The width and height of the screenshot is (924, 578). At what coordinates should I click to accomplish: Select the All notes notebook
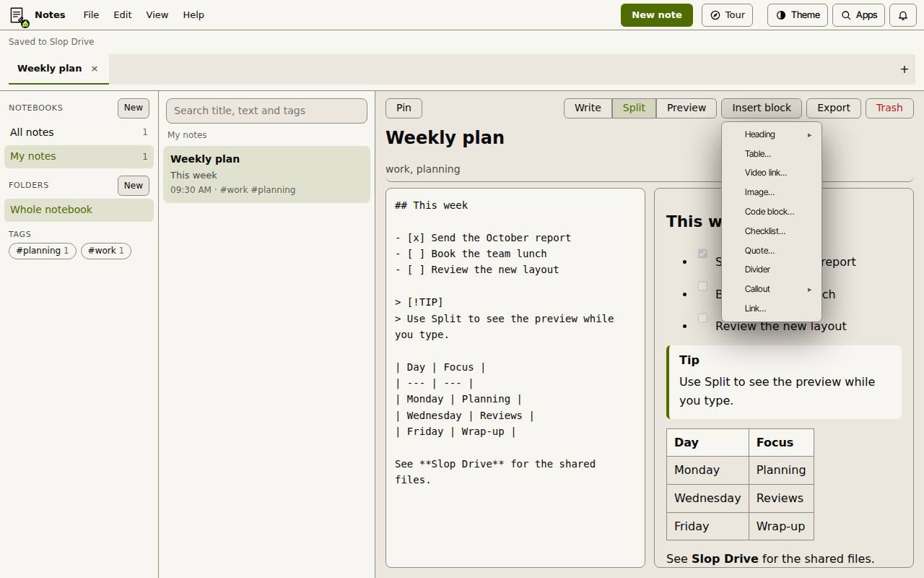click(79, 132)
